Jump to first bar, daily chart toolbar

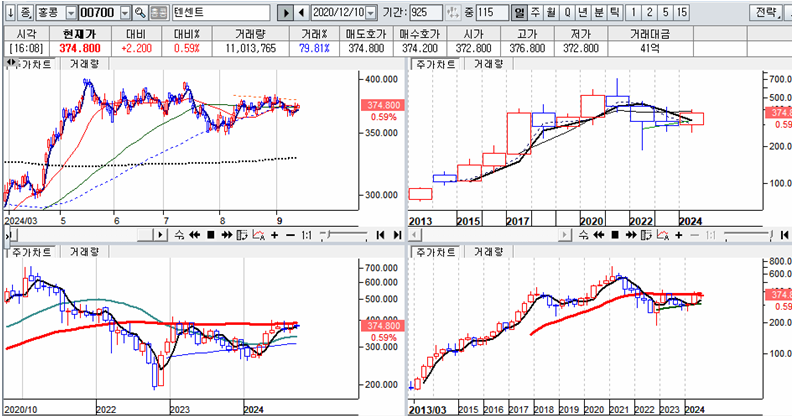tap(380, 235)
